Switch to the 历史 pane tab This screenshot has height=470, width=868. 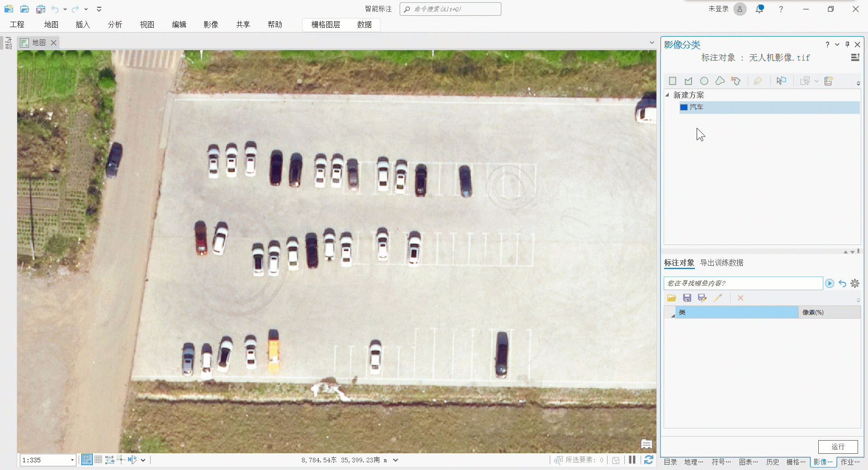coord(773,461)
